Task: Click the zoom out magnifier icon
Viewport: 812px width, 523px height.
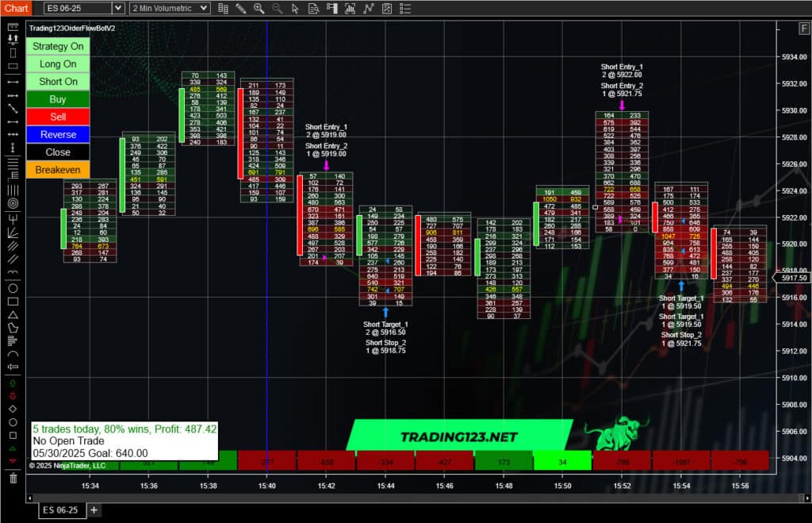Action: (x=278, y=8)
